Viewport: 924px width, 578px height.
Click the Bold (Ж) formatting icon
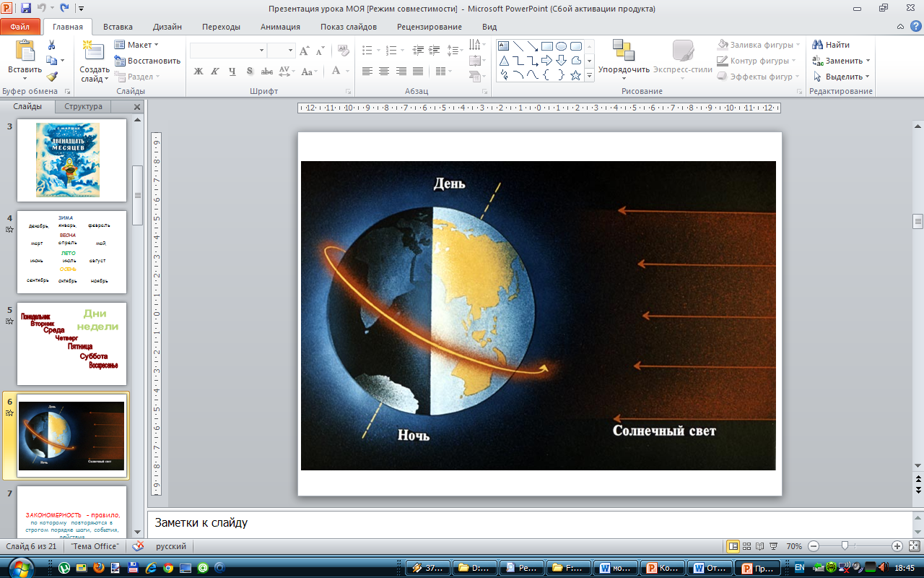tap(198, 72)
